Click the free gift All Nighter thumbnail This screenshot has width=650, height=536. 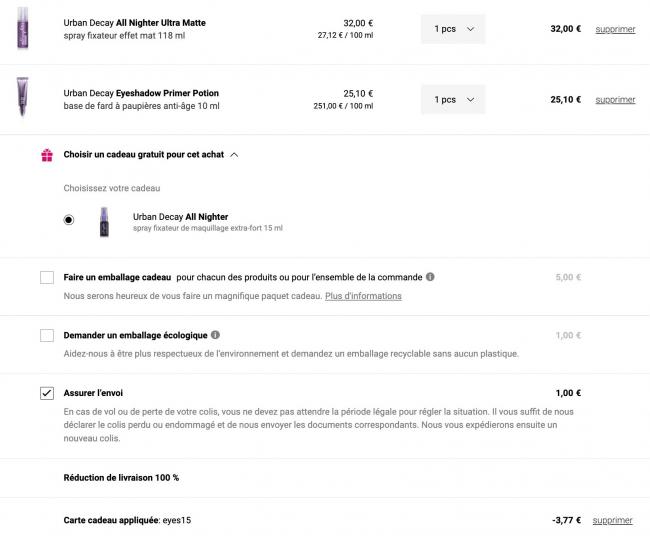tap(104, 221)
